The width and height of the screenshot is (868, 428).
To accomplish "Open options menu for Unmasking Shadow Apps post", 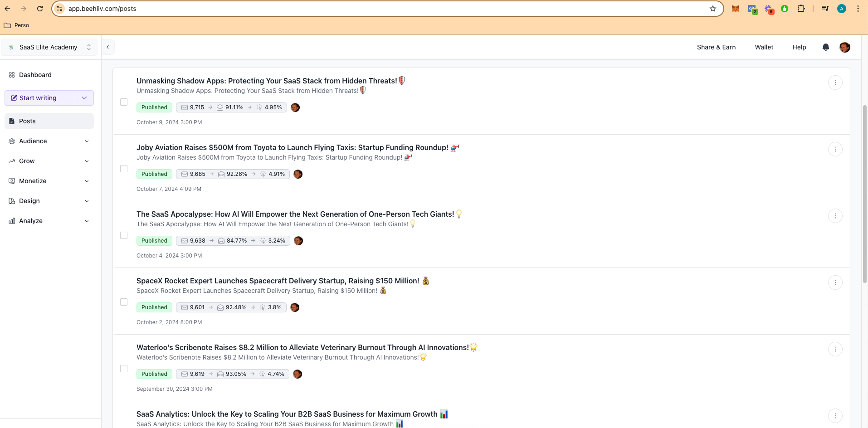I will (x=835, y=83).
